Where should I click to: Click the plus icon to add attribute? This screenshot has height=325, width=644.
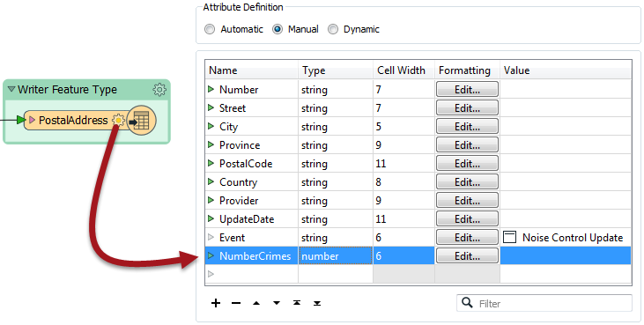pos(216,303)
